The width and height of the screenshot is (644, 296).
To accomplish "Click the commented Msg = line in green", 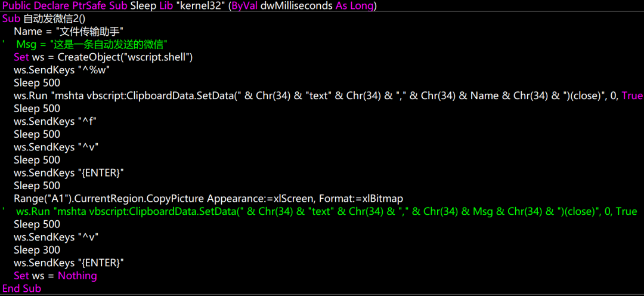I will point(87,44).
